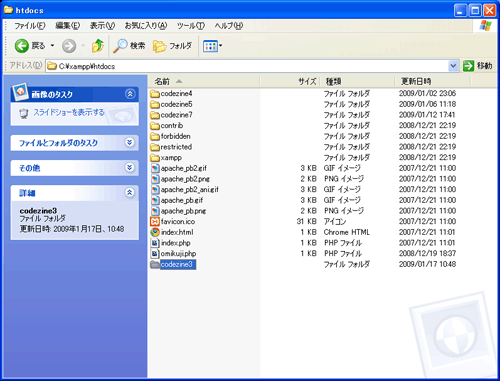Viewport: 500px width, 381px height.
Task: Open the Views dropdown button
Action: pyautogui.click(x=212, y=46)
